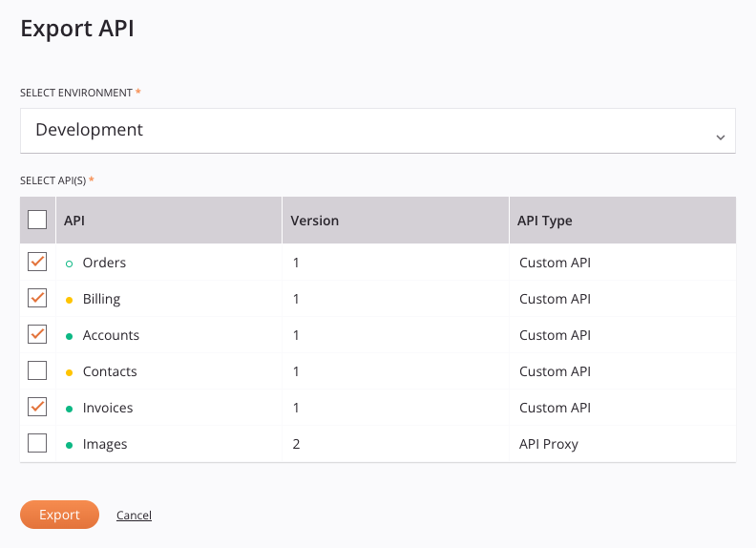Click the Export button
This screenshot has width=756, height=548.
pos(59,515)
